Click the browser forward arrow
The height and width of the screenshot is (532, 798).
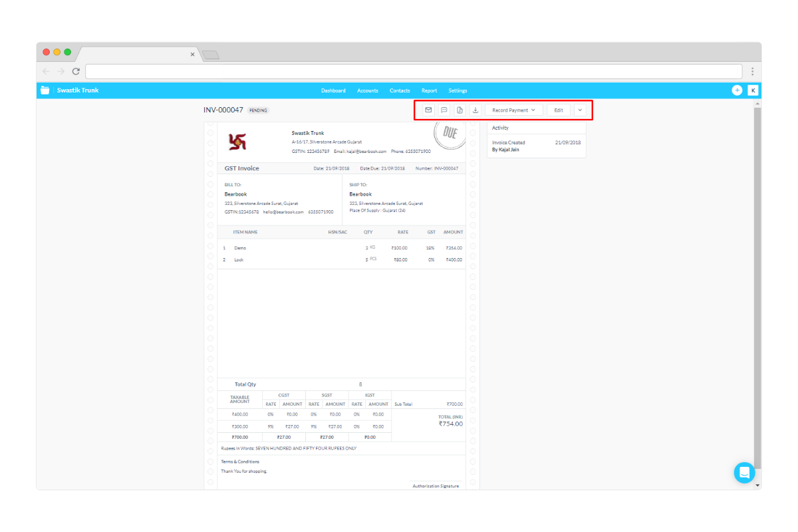(61, 71)
